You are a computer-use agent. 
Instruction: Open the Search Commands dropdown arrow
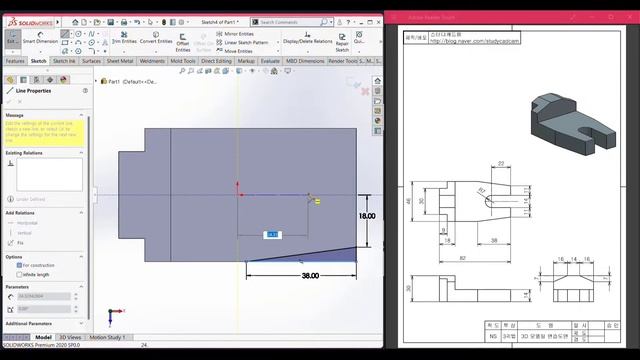point(331,22)
